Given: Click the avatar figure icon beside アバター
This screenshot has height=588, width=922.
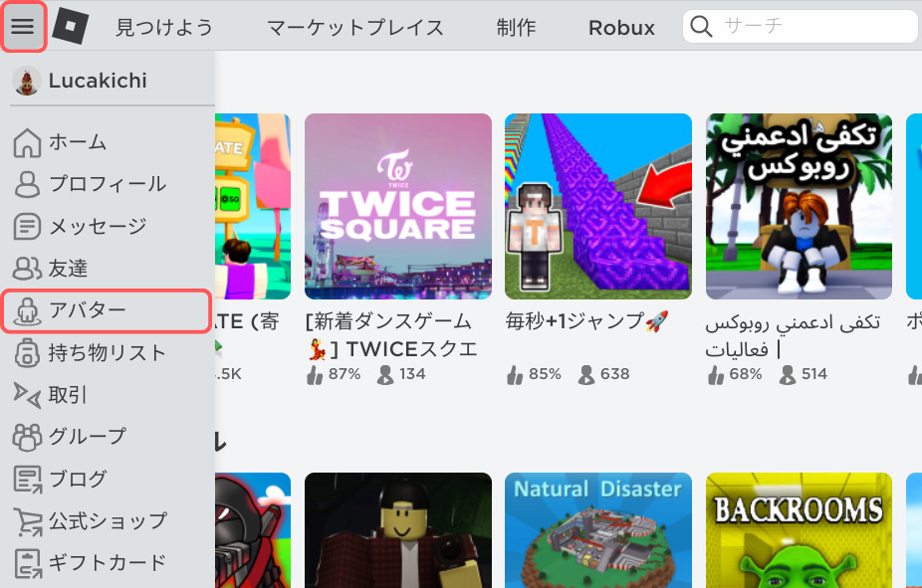Looking at the screenshot, I should pyautogui.click(x=27, y=310).
